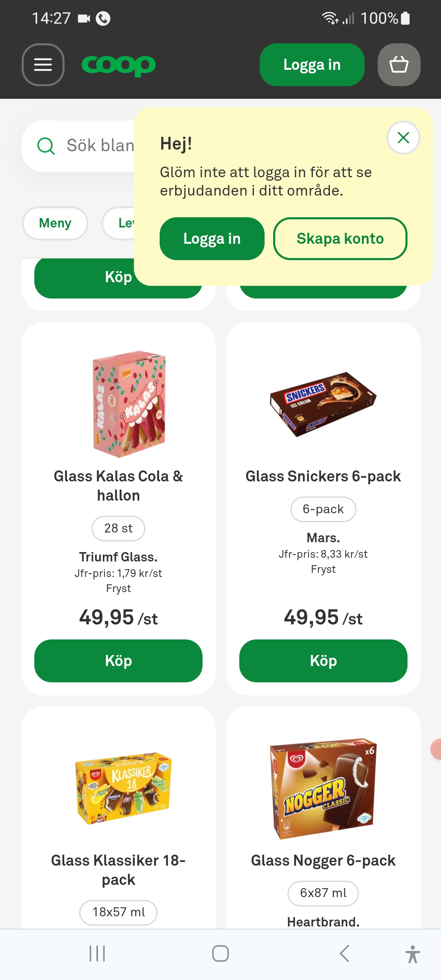Viewport: 441px width, 980px height.
Task: Open the Snickers ice cream product image
Action: [323, 404]
